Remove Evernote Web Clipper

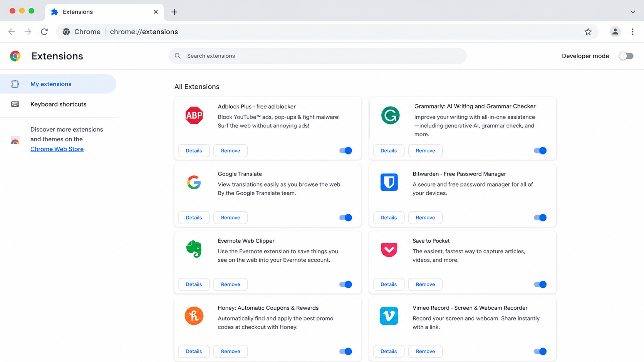(230, 285)
